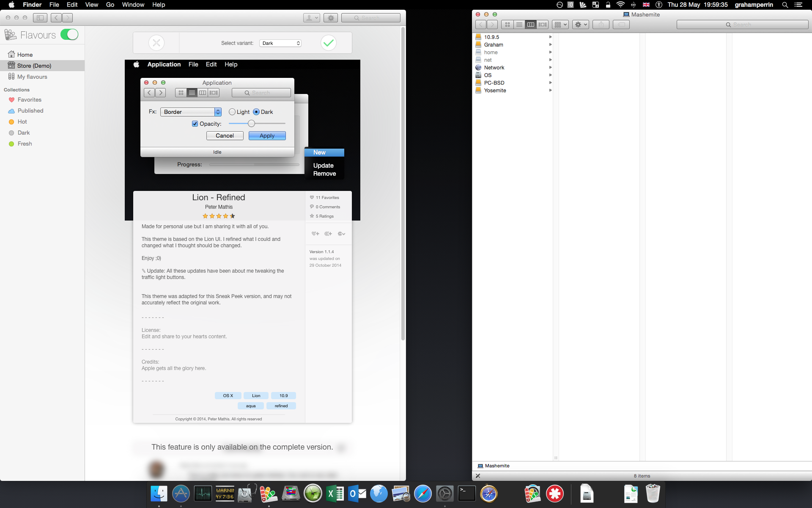Open the user account dropdown in Flavours
The height and width of the screenshot is (508, 812).
[x=312, y=18]
